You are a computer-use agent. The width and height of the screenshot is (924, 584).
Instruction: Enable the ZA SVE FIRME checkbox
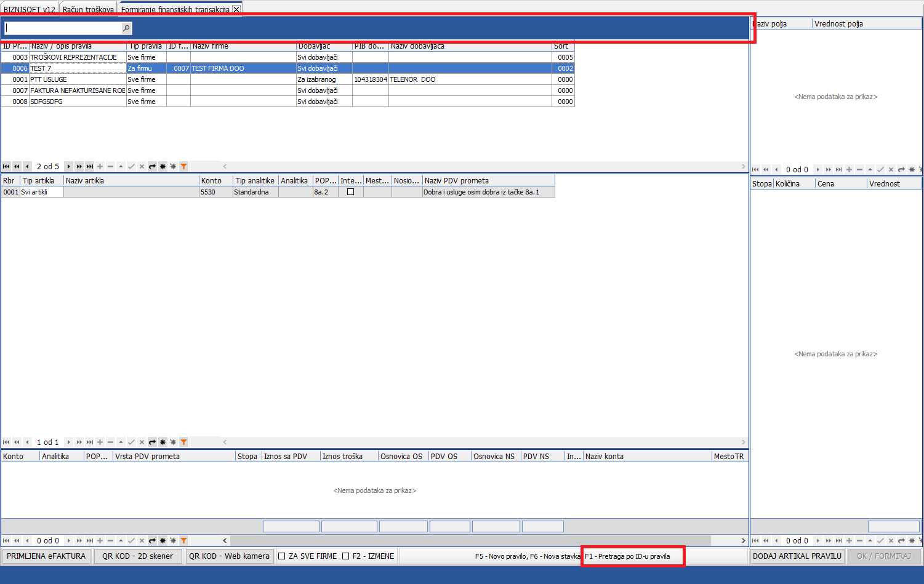click(x=282, y=556)
